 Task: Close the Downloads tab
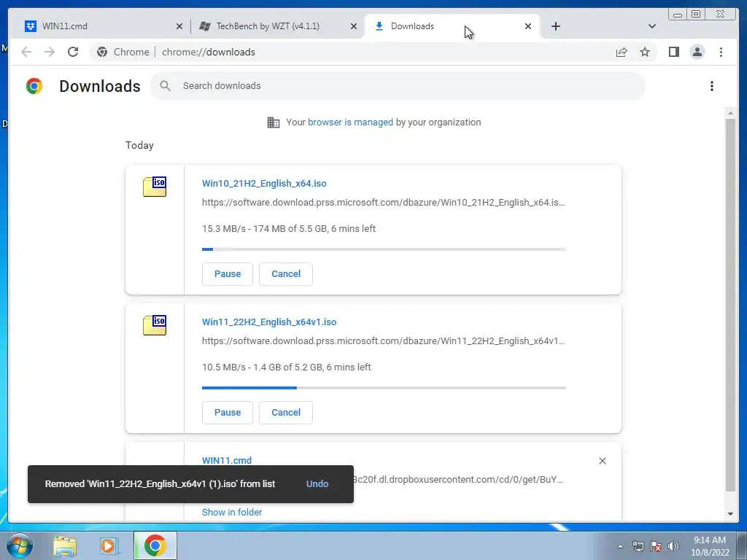click(x=528, y=26)
